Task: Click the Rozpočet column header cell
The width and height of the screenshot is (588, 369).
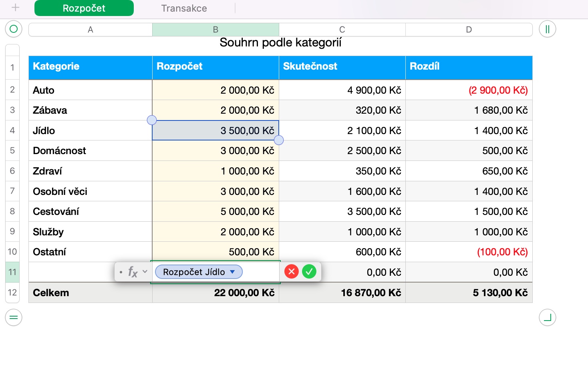Action: [x=215, y=68]
